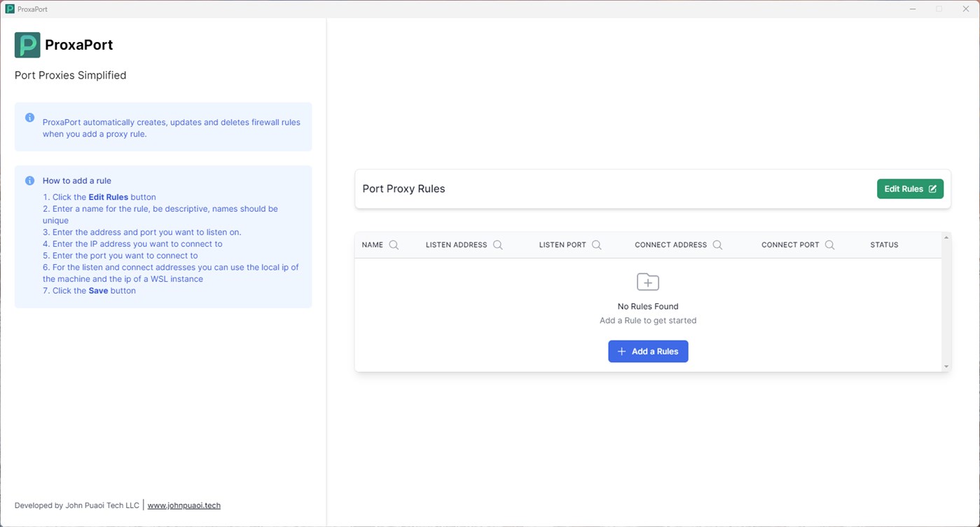
Task: Click the LISTEN PORT column header text
Action: (562, 245)
